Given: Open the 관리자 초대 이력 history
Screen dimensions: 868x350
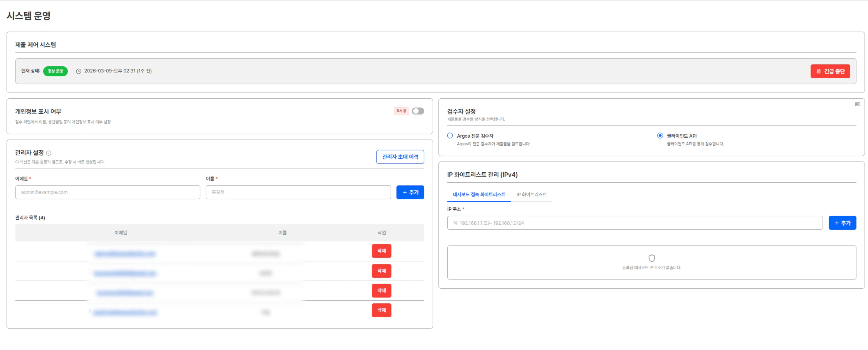Looking at the screenshot, I should pyautogui.click(x=400, y=157).
